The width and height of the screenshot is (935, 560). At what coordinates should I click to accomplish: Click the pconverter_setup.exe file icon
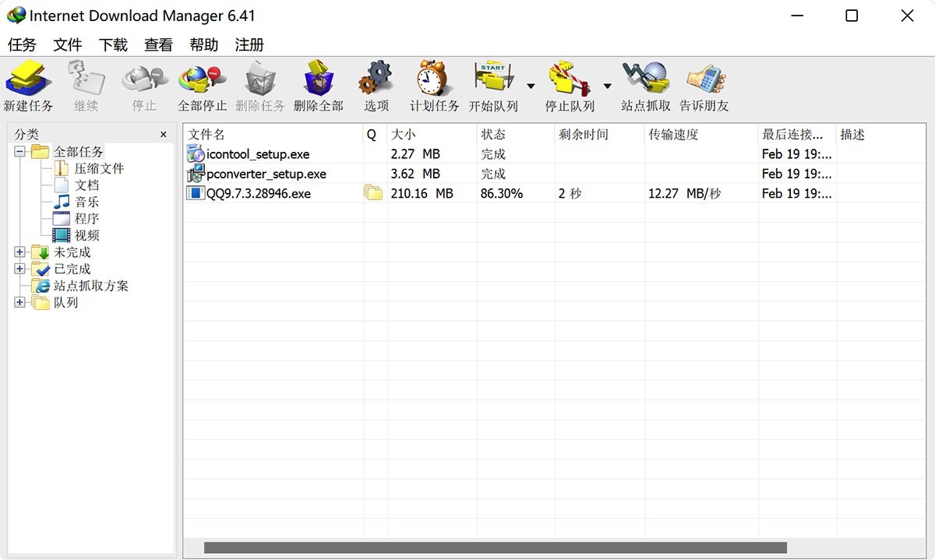(x=196, y=174)
